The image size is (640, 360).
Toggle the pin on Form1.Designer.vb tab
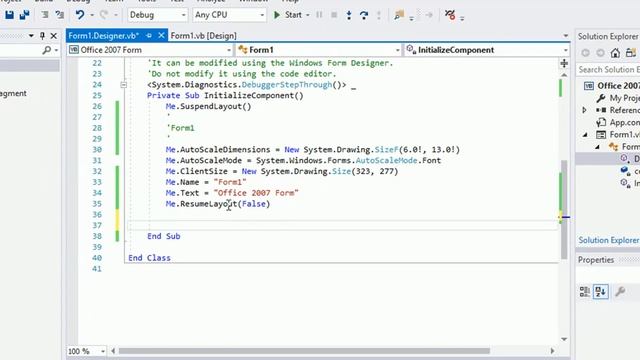click(149, 36)
